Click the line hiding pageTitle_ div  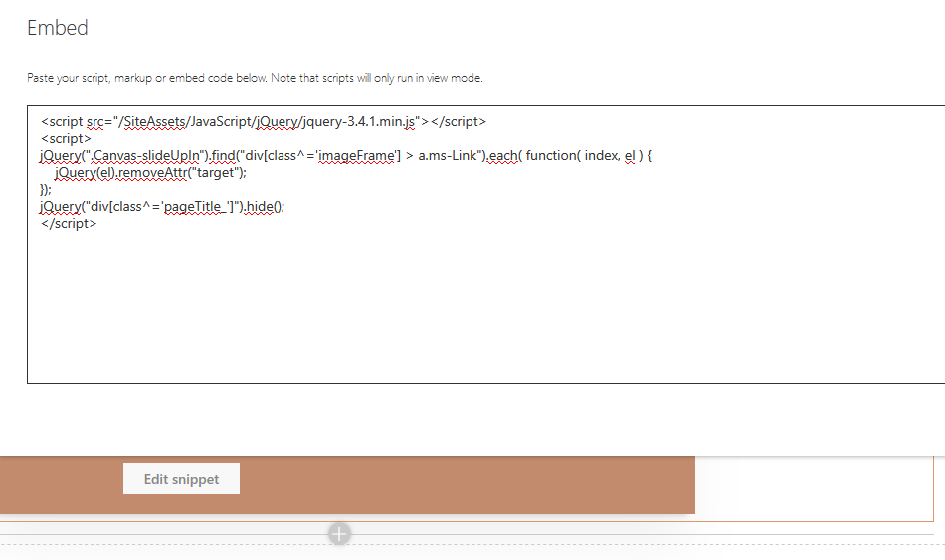(x=162, y=207)
